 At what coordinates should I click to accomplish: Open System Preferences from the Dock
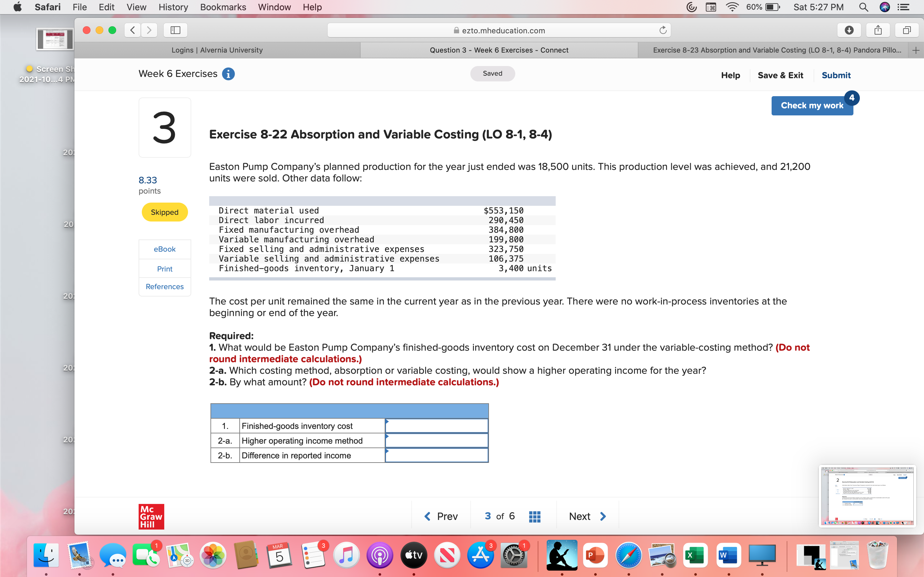point(514,555)
